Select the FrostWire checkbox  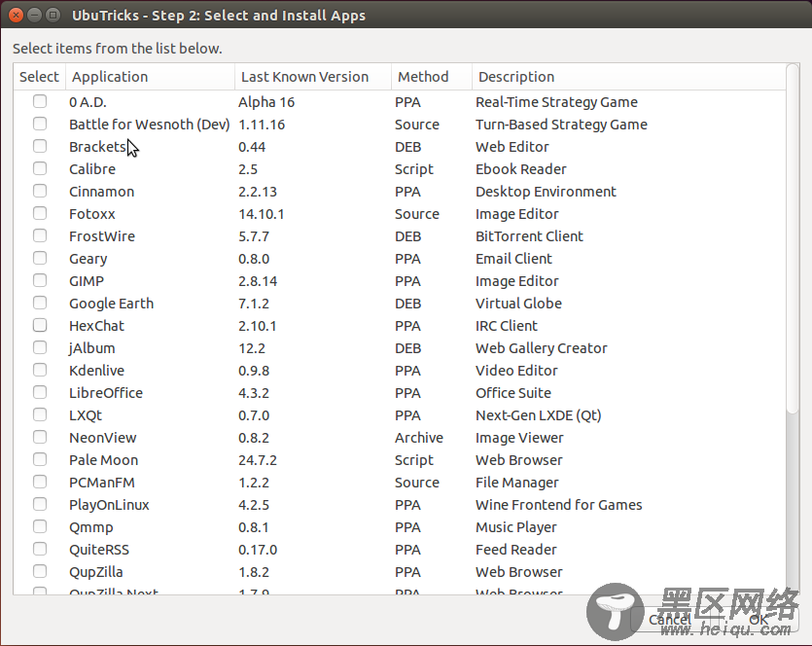pos(40,235)
